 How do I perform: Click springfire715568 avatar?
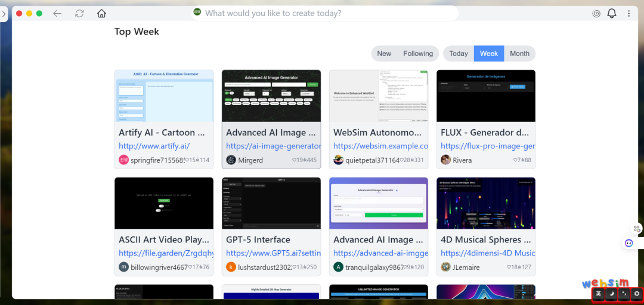coord(123,160)
